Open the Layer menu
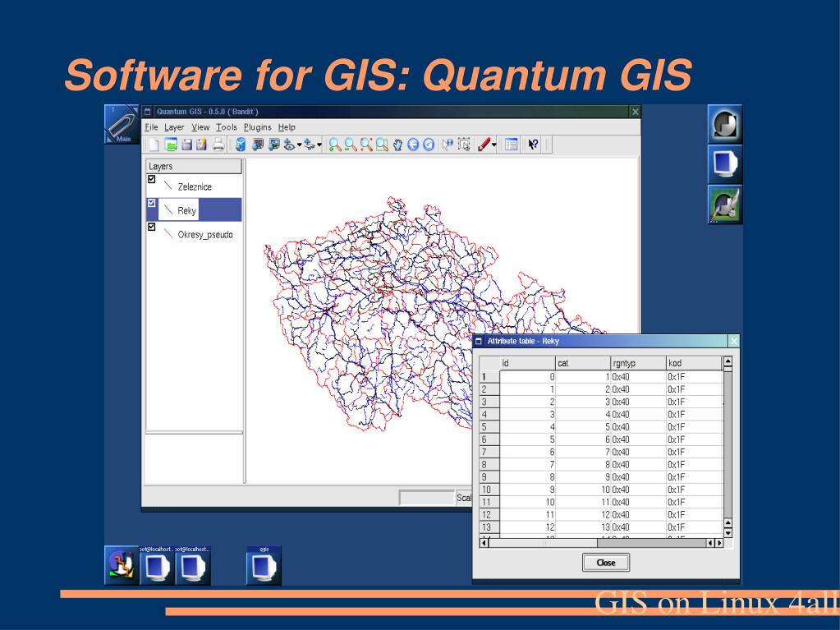This screenshot has height=630, width=840. [x=174, y=127]
